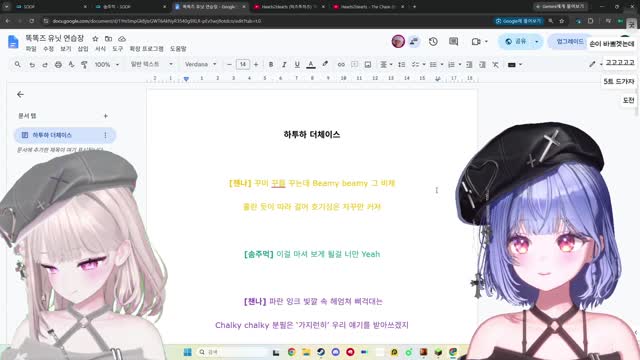
Task: Open File Explorer from the taskbar
Action: click(x=306, y=352)
